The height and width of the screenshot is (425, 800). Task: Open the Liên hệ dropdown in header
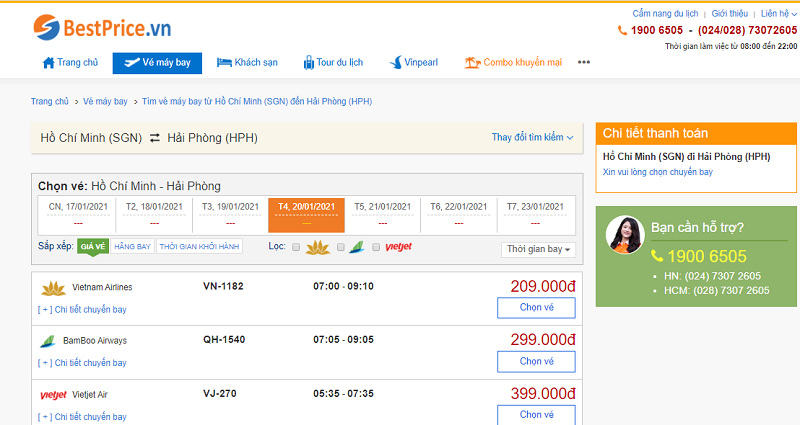coord(779,14)
